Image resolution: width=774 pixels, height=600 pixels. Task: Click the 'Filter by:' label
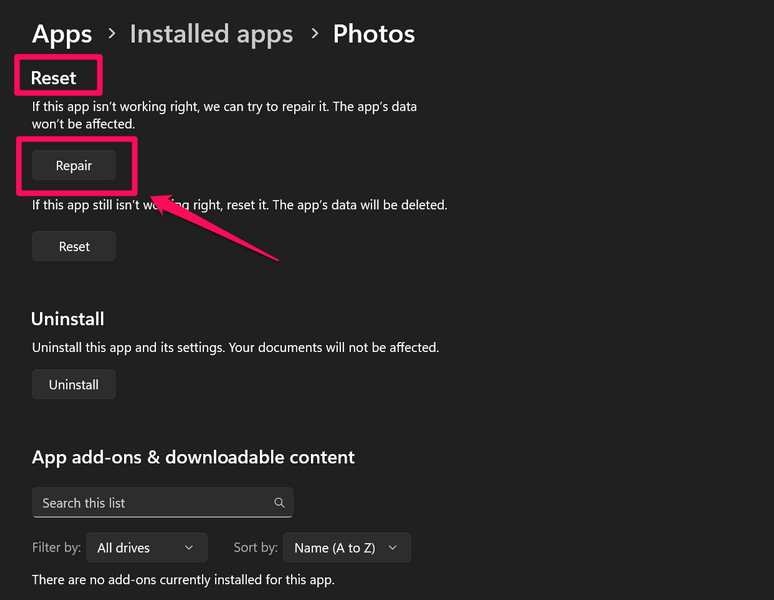pos(55,547)
